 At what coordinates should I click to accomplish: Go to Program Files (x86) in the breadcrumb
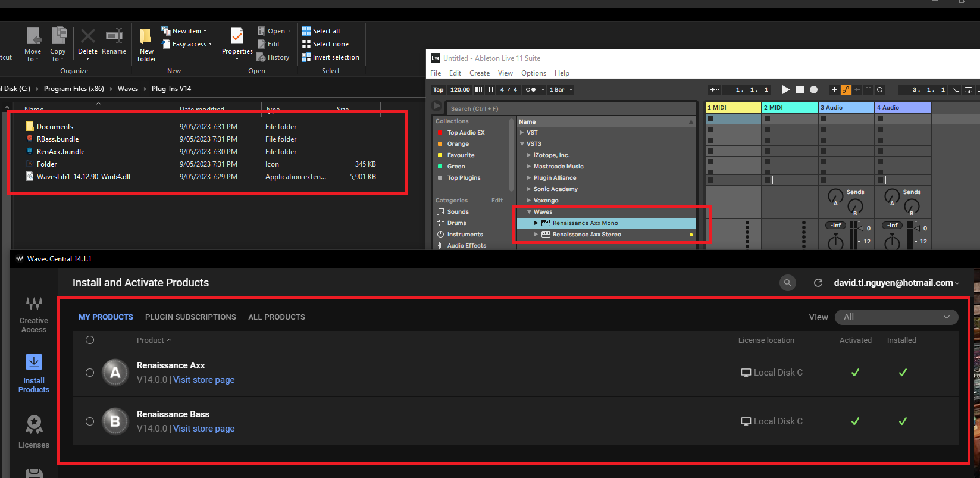(74, 89)
